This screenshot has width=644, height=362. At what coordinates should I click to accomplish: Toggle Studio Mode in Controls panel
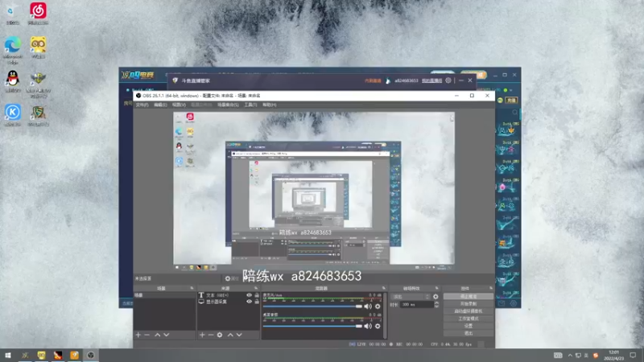click(x=469, y=319)
